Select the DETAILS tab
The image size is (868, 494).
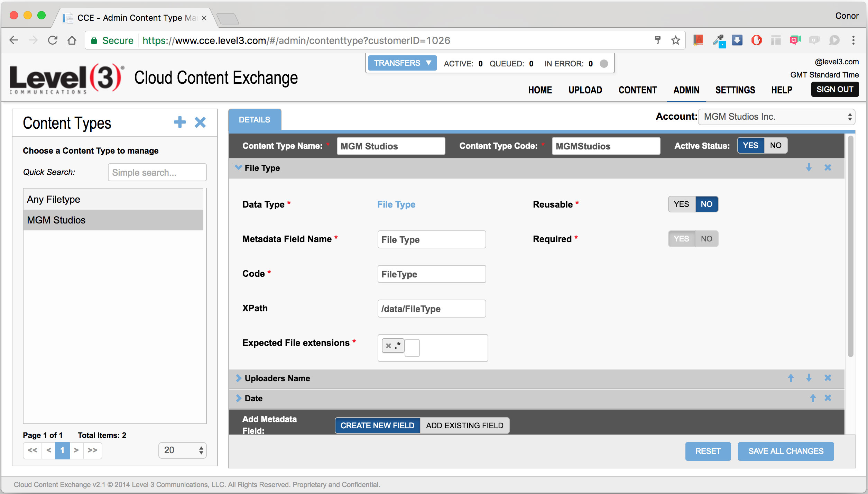(255, 120)
